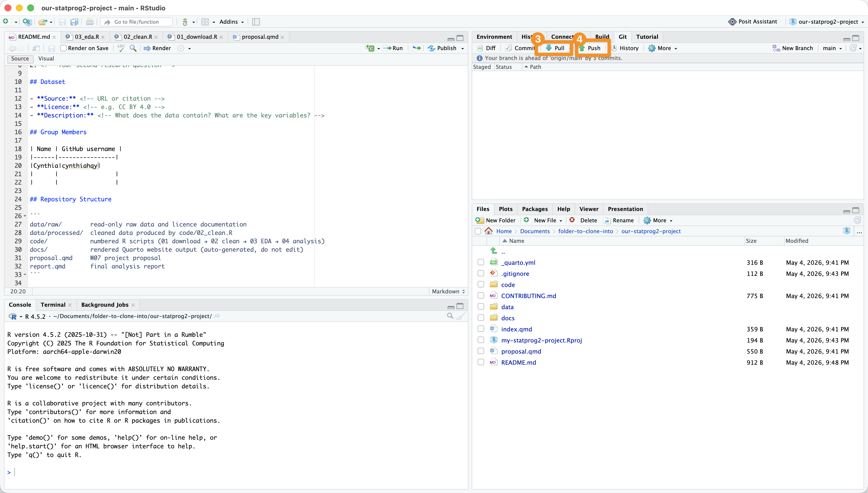Image resolution: width=868 pixels, height=493 pixels.
Task: Enable the Render on Save checkbox
Action: (x=63, y=48)
